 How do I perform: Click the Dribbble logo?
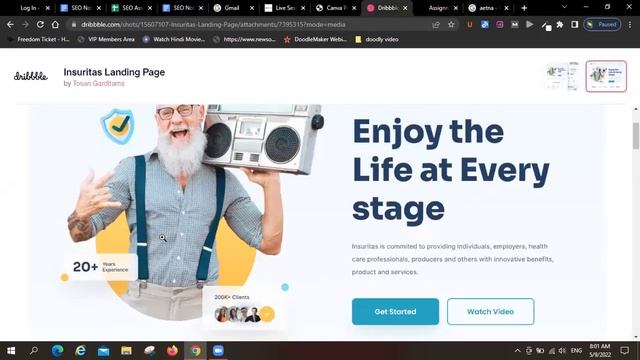[x=31, y=76]
